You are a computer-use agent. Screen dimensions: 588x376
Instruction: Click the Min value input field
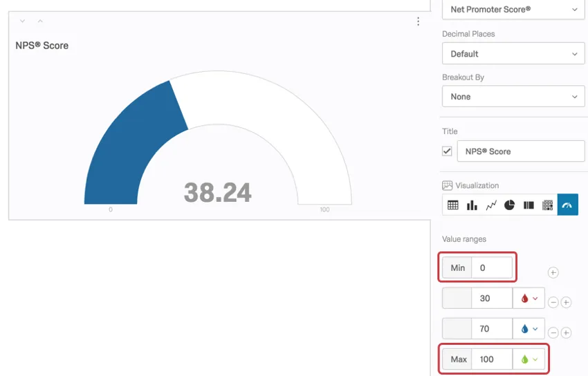(492, 267)
